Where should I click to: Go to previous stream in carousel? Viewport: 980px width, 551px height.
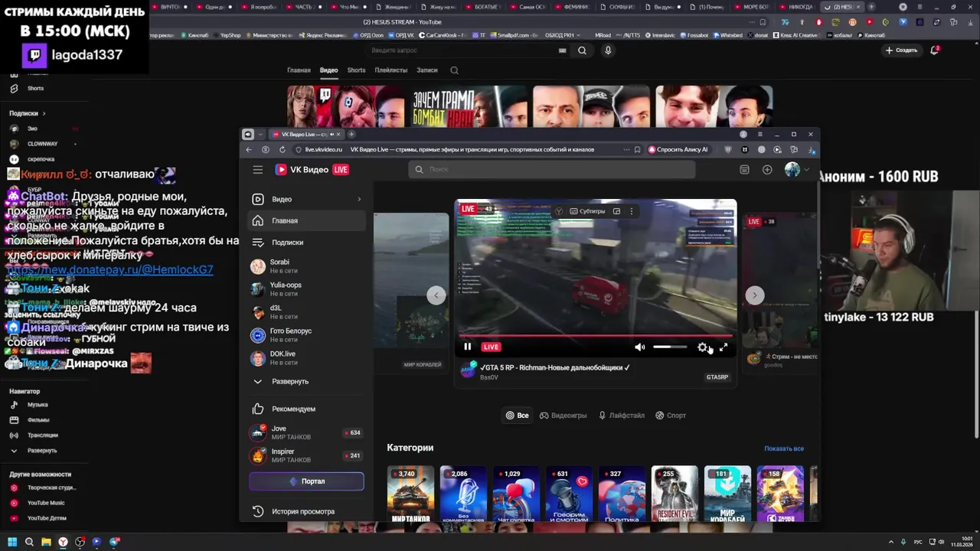tap(436, 295)
